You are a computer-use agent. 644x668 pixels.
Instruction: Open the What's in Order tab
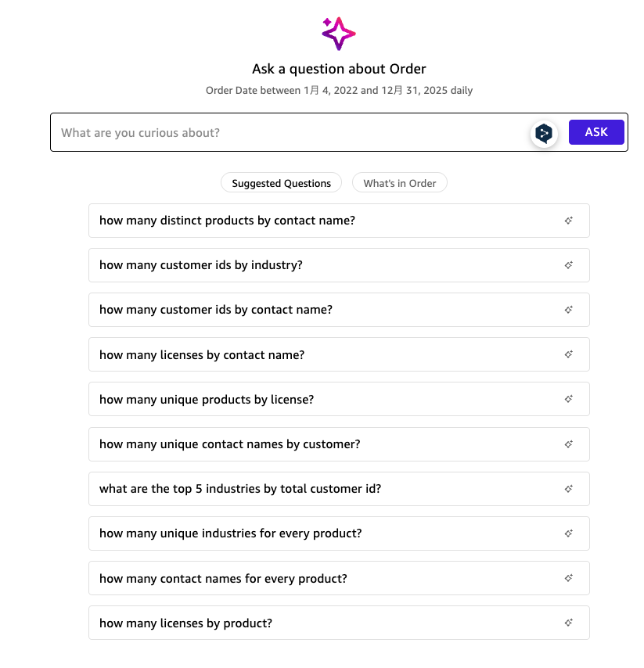(399, 182)
